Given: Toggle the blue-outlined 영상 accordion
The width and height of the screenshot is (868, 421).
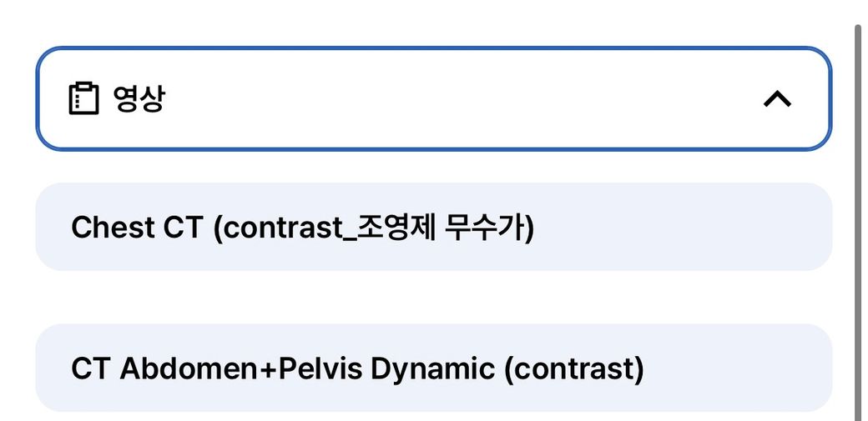Looking at the screenshot, I should pos(433,98).
